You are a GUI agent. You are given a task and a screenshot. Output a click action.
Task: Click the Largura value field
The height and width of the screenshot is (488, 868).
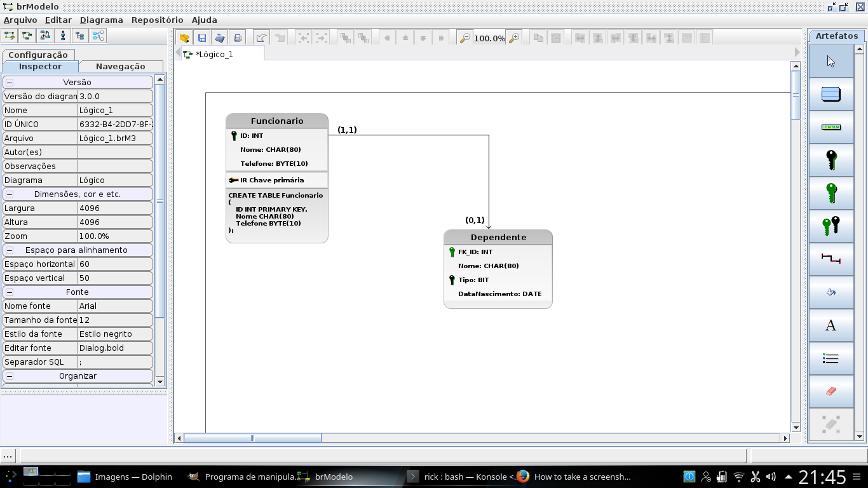114,208
